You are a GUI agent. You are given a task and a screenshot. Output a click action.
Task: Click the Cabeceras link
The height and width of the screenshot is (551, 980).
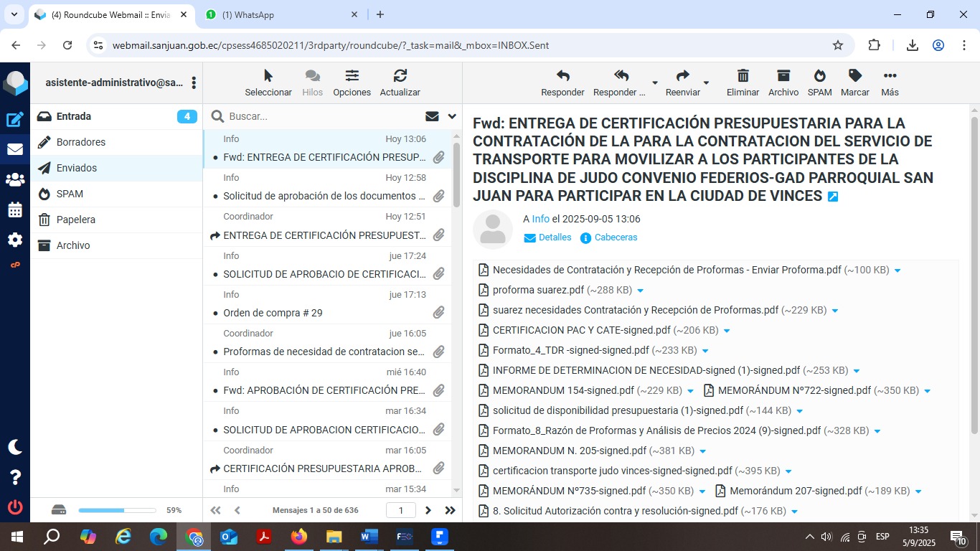[x=615, y=237]
